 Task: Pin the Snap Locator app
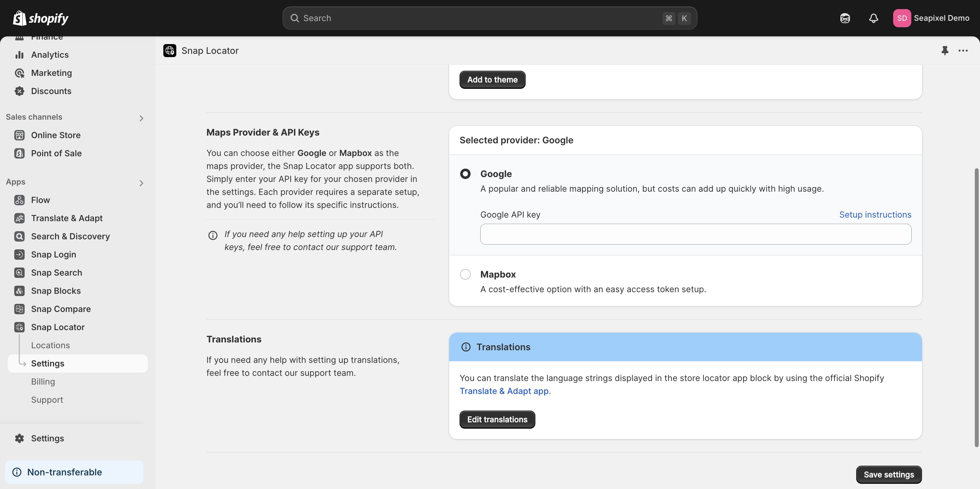pos(945,51)
